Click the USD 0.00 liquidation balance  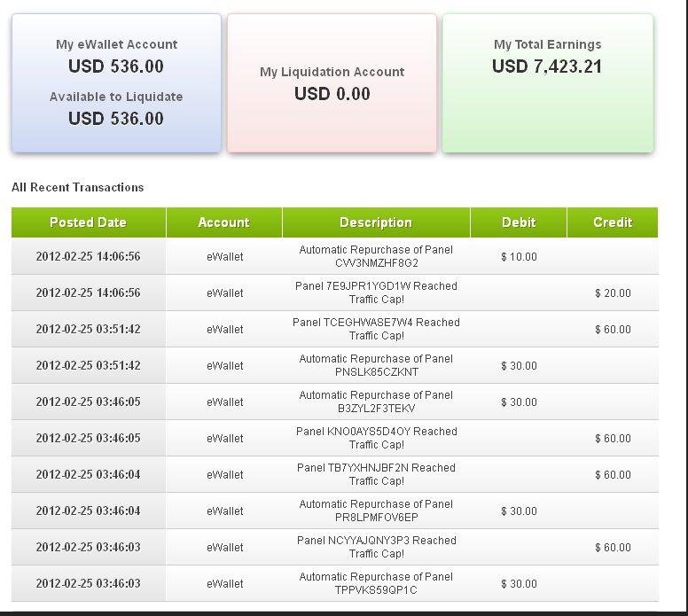coord(332,94)
